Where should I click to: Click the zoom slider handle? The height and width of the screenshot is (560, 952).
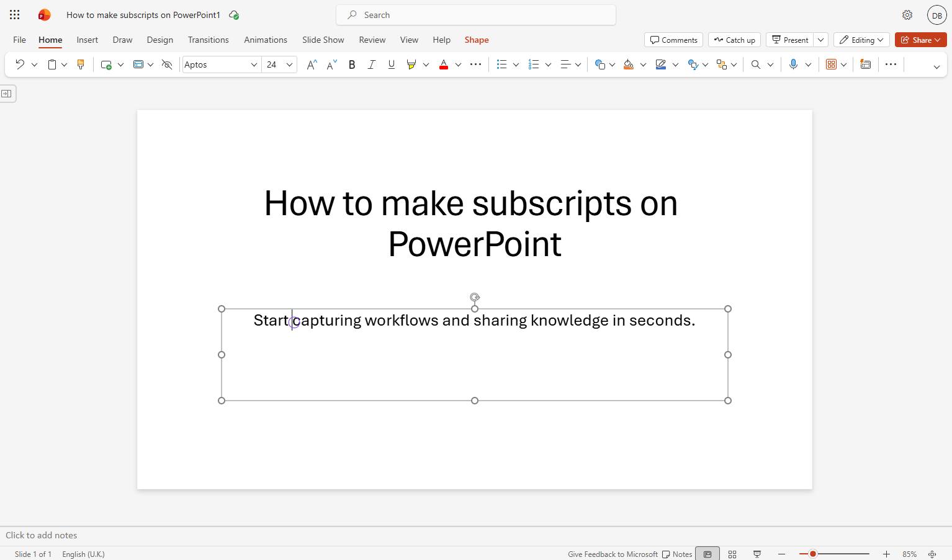click(x=812, y=554)
